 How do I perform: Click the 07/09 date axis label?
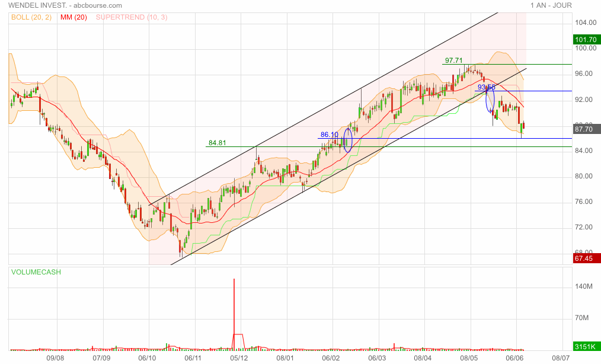coord(101,358)
